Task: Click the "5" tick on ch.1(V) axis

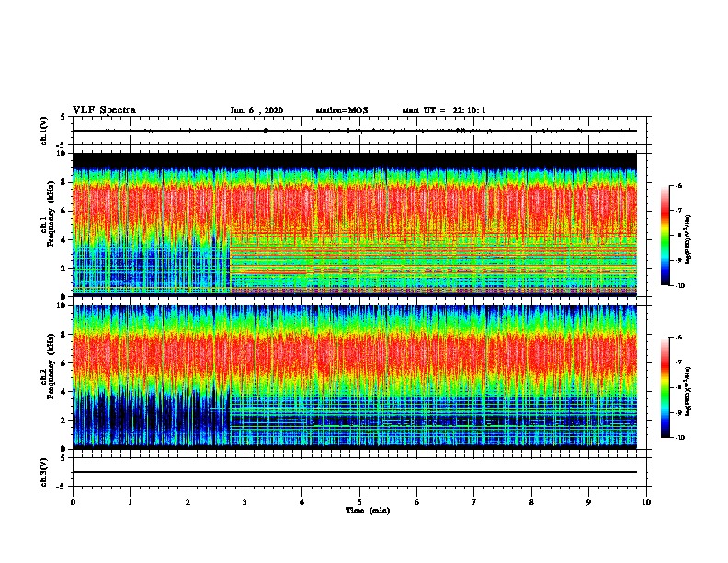Action: click(63, 117)
